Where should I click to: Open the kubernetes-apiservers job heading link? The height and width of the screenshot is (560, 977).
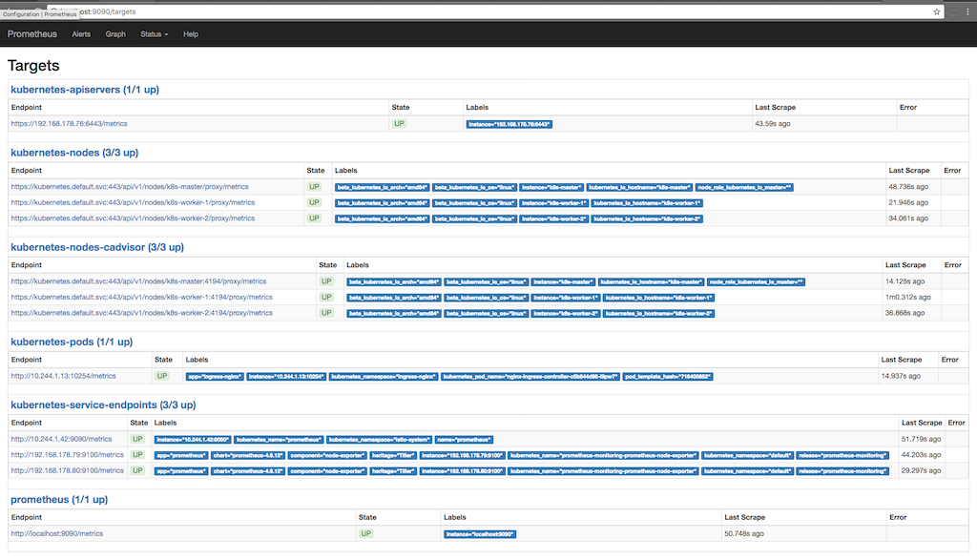click(x=84, y=90)
